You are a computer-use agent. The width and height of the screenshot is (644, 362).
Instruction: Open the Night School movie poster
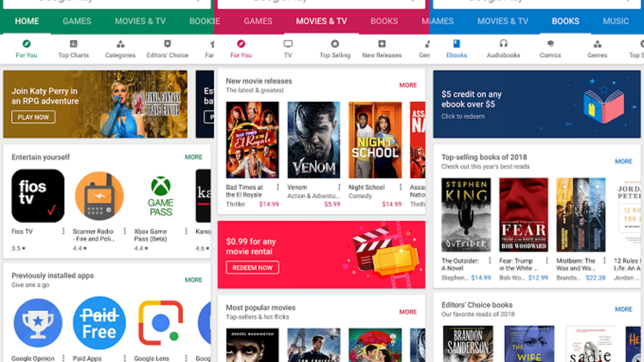pos(375,140)
